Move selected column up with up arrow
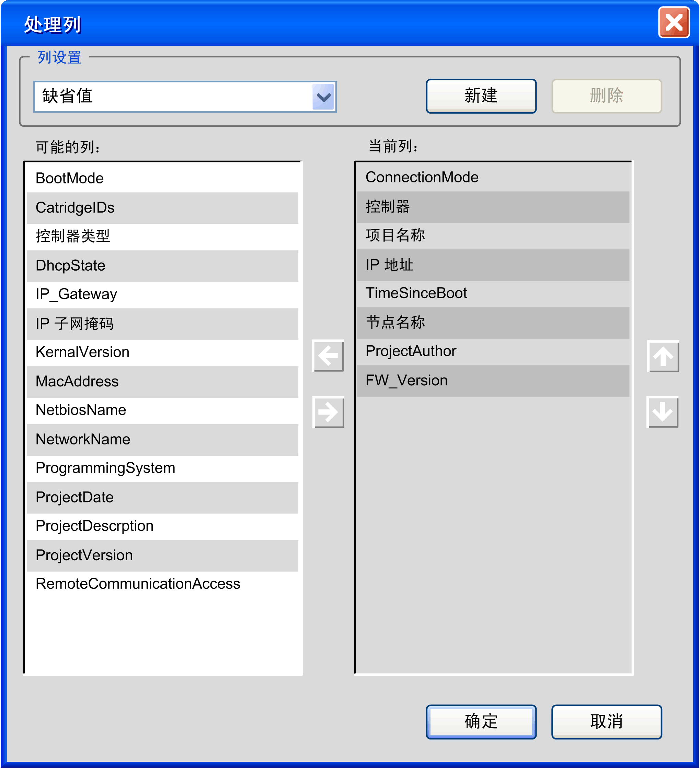 pos(663,356)
